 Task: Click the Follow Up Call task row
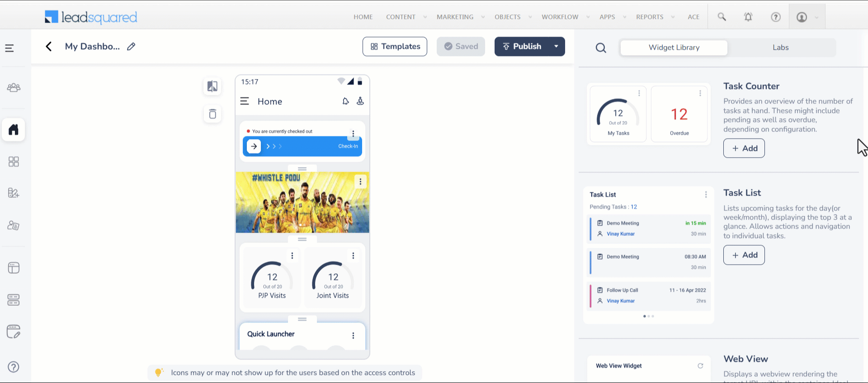[x=649, y=295]
